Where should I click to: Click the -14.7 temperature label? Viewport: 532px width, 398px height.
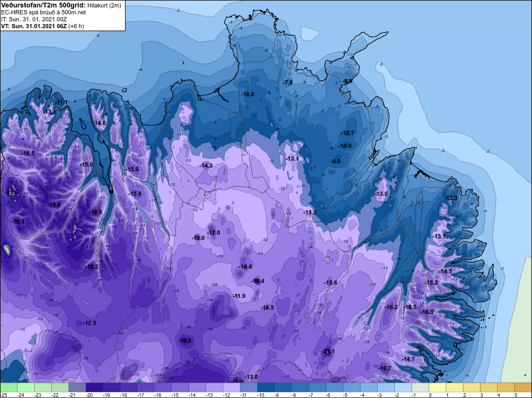coord(408,359)
